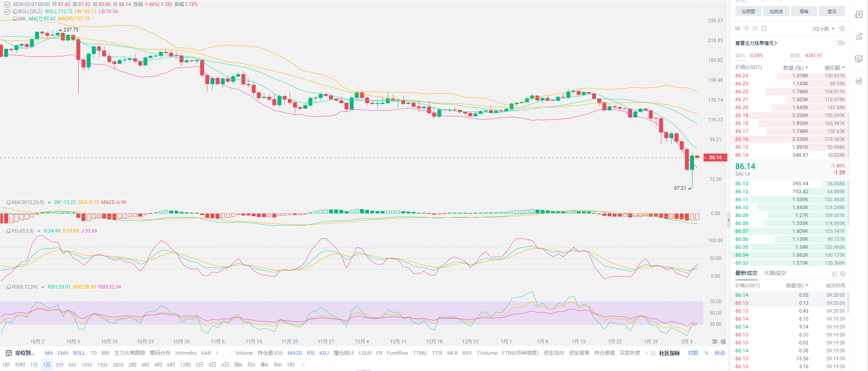The image size is (868, 371).
Task: Click the dollar bill icon in right sidebar
Action: pos(858,15)
